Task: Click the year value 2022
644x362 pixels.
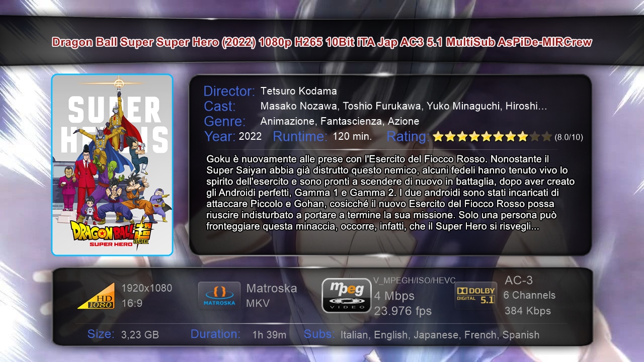Action: (250, 136)
